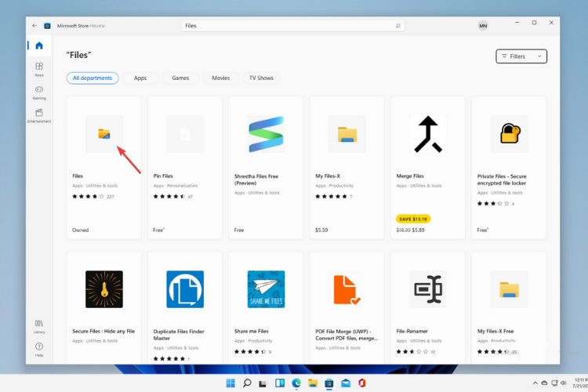Open Task View on the taskbar

(x=263, y=383)
